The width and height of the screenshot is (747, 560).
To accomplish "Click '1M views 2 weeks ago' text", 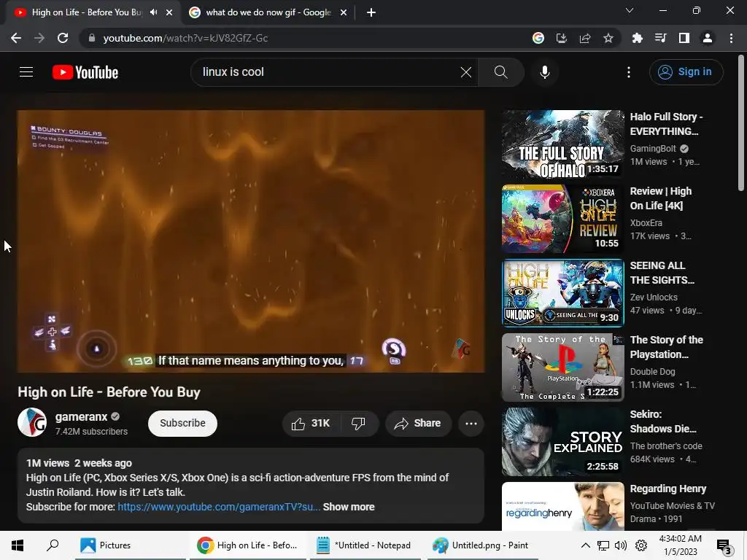I will 79,463.
